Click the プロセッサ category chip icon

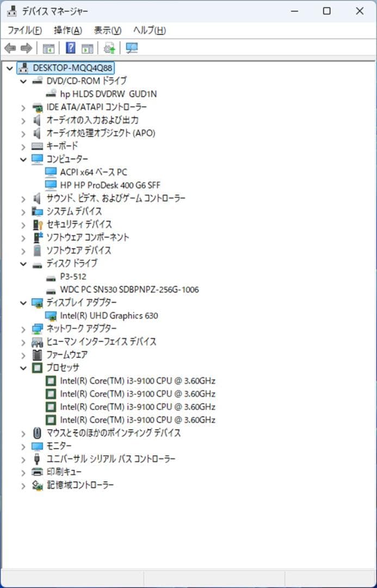point(37,368)
